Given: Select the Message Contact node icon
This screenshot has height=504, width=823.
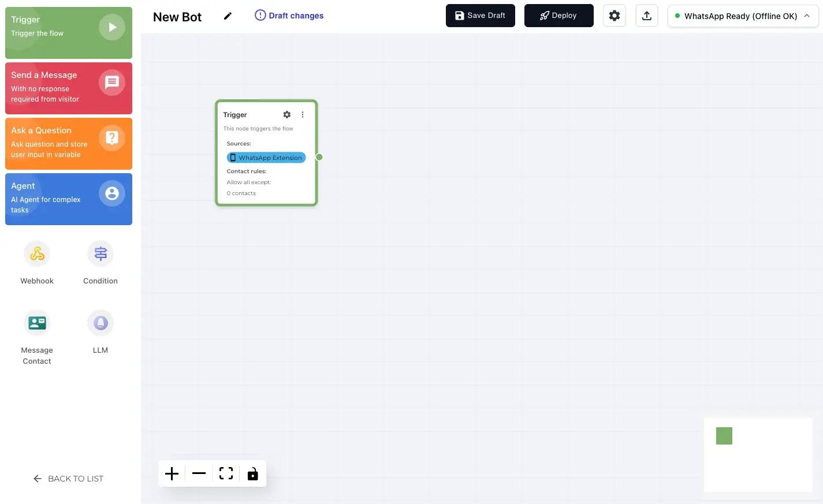Looking at the screenshot, I should (37, 322).
